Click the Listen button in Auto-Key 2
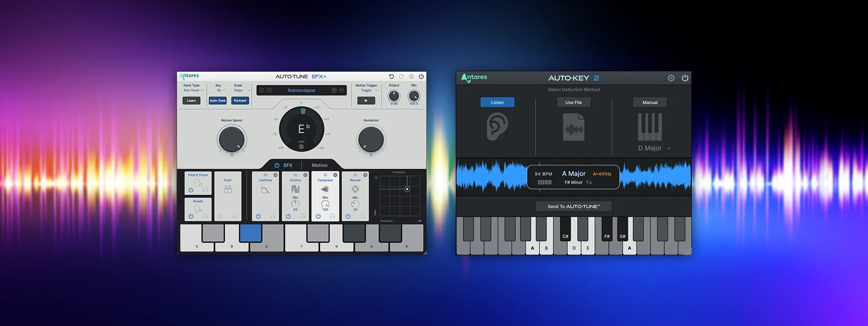868x326 pixels. click(x=497, y=102)
